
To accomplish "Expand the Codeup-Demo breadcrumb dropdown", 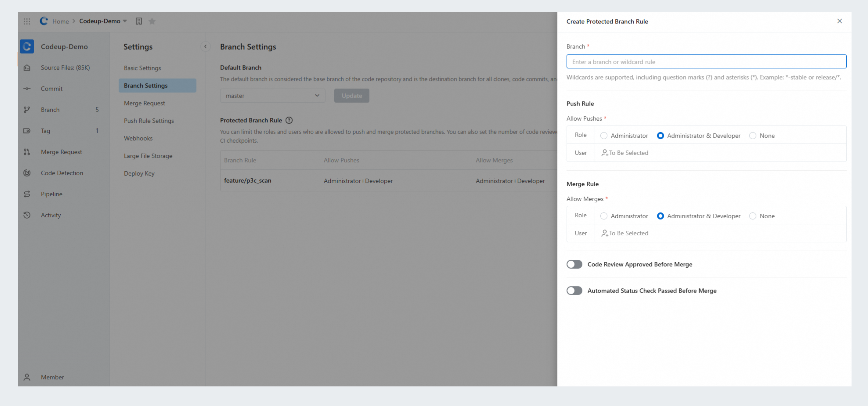I will (125, 21).
